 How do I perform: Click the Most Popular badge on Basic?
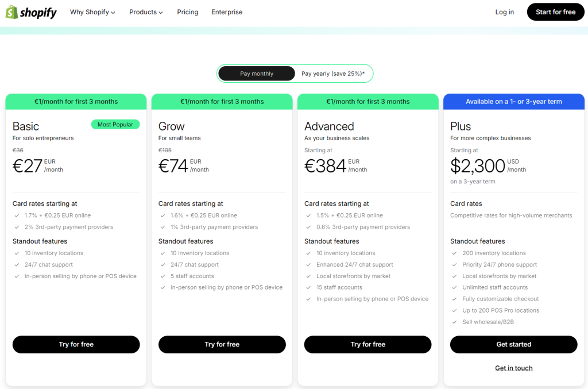pyautogui.click(x=115, y=125)
